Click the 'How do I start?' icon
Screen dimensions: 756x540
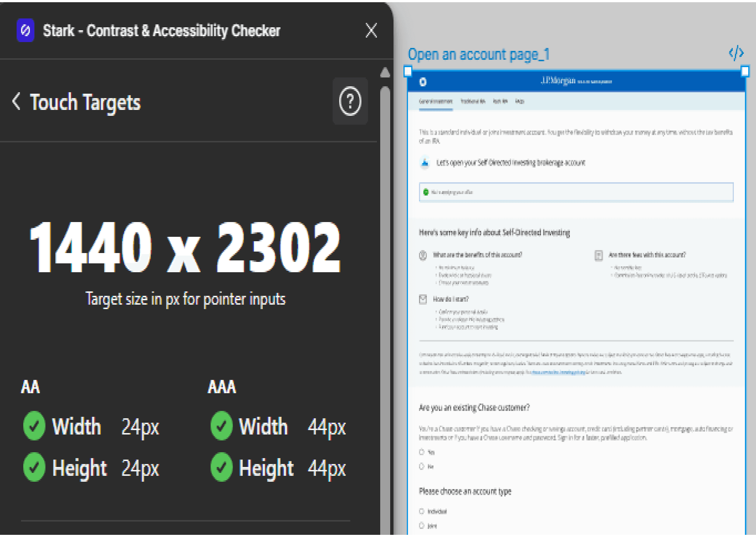tap(423, 299)
